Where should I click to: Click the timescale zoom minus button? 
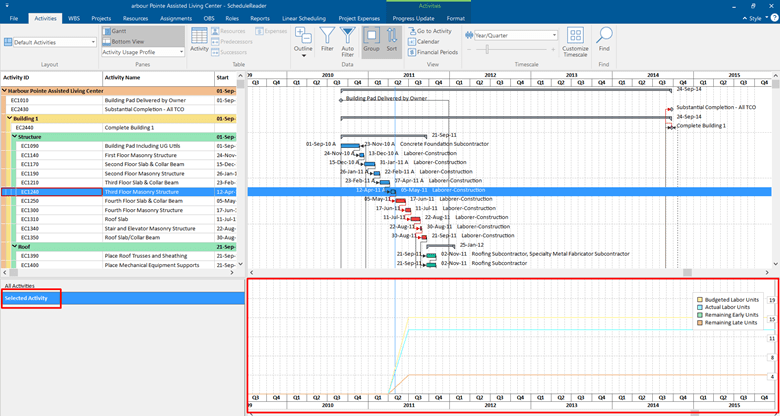pyautogui.click(x=468, y=49)
